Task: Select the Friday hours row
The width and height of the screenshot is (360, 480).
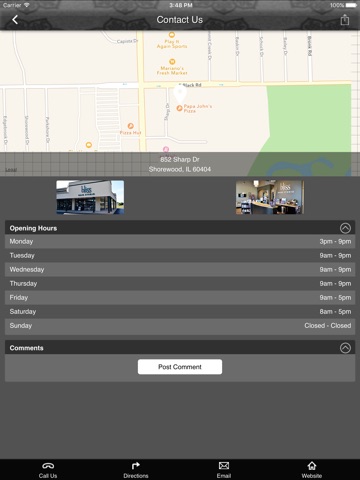Action: click(180, 297)
